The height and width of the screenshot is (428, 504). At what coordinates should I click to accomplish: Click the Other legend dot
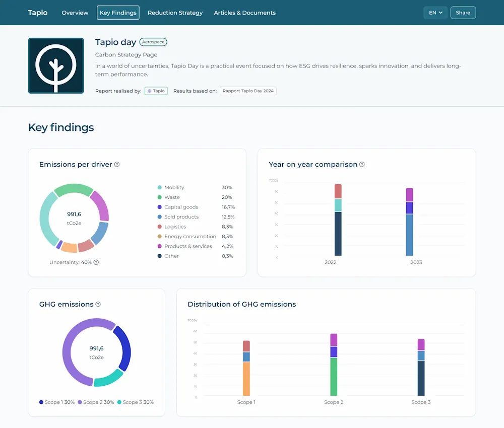pos(159,256)
